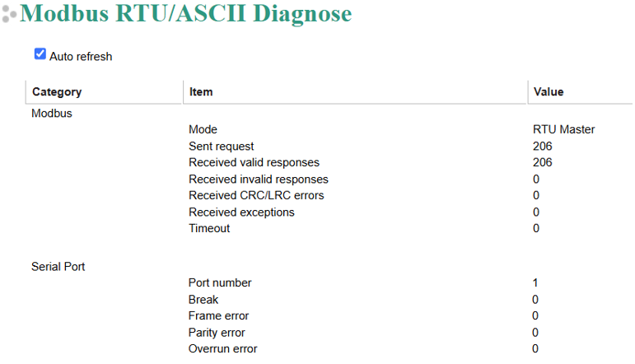635x364 pixels.
Task: Click the Received exceptions item
Action: (241, 212)
